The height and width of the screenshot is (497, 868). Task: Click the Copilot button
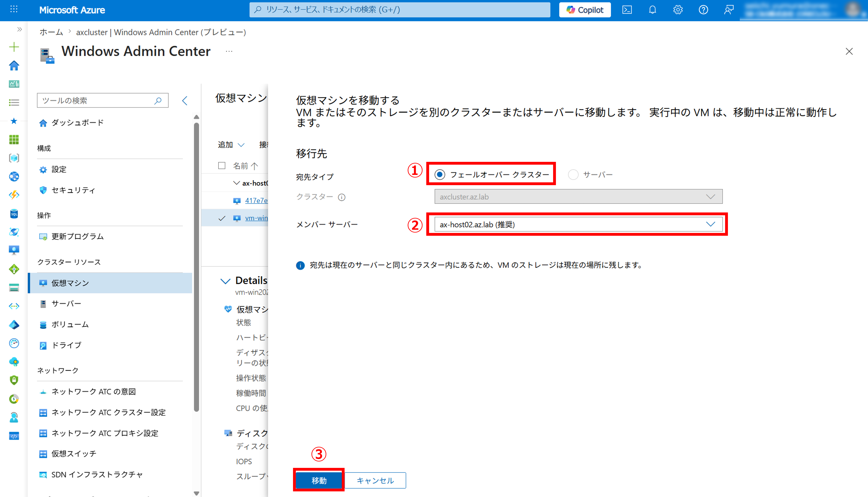(x=585, y=10)
